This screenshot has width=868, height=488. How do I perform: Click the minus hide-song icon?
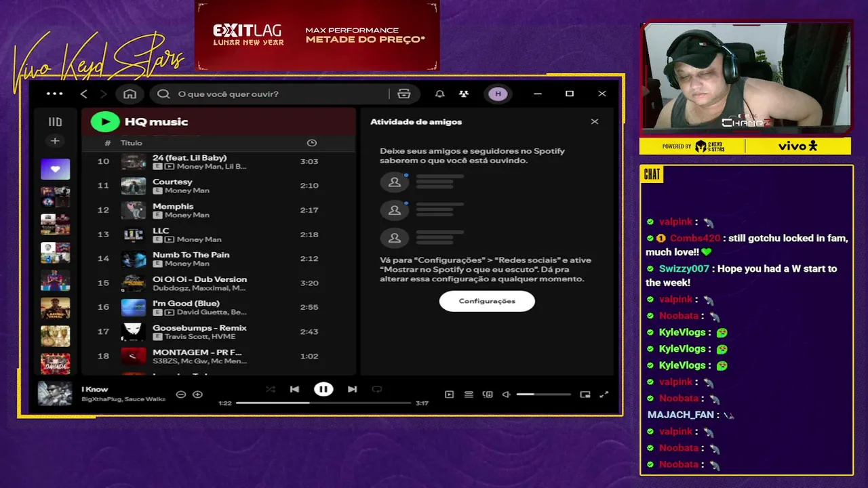tap(180, 394)
